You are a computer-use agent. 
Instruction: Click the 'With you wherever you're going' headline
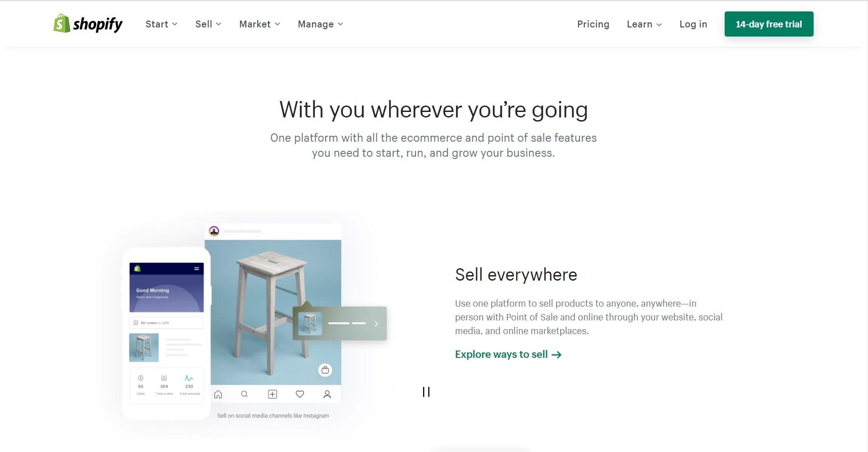[433, 110]
